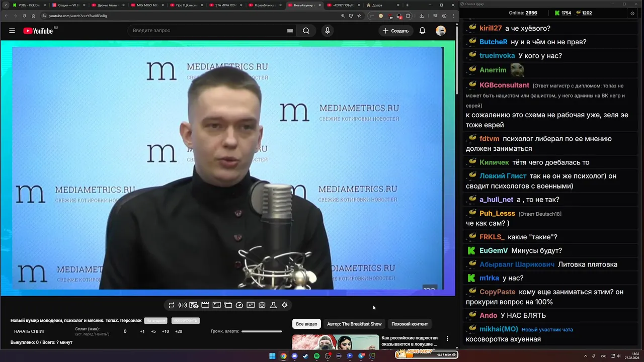Add +5 minutes to split
Image resolution: width=644 pixels, height=362 pixels.
[x=153, y=331]
